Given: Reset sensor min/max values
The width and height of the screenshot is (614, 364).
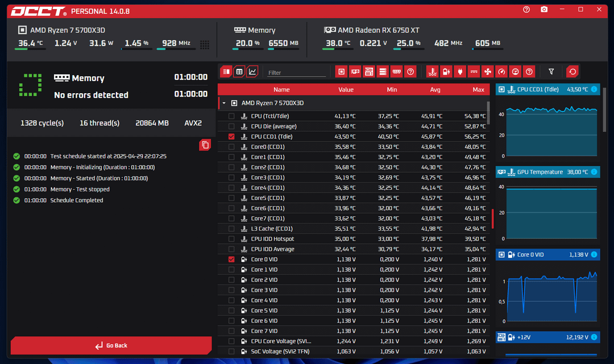Looking at the screenshot, I should click(x=572, y=72).
